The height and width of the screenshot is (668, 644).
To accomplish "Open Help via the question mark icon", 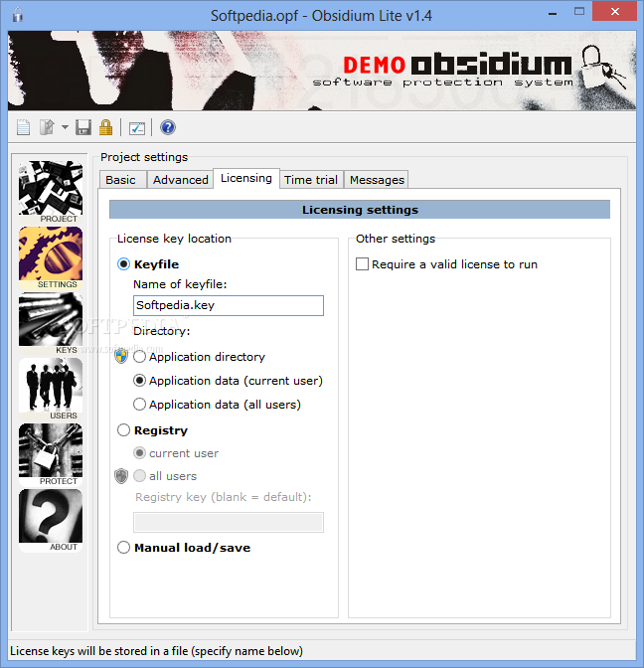I will (168, 127).
